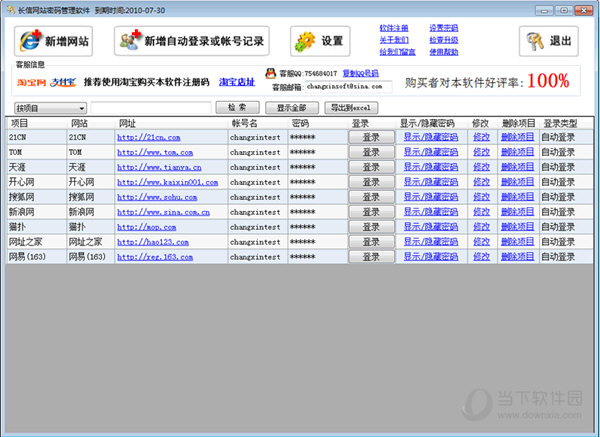Open the http://www.tom.com link
Image resolution: width=600 pixels, height=437 pixels.
coord(155,152)
